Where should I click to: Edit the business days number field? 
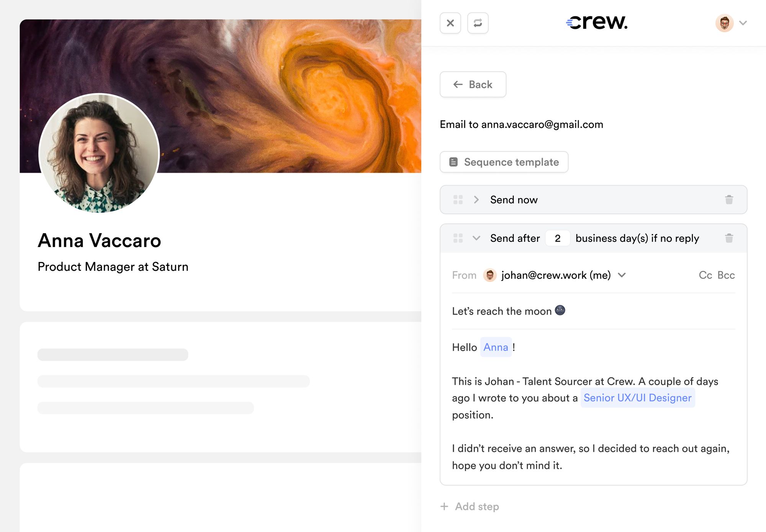tap(558, 238)
